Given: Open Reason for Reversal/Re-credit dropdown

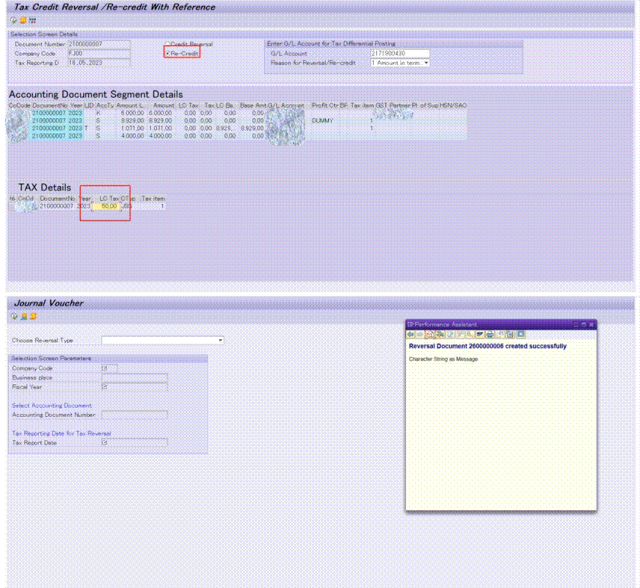Looking at the screenshot, I should 426,63.
